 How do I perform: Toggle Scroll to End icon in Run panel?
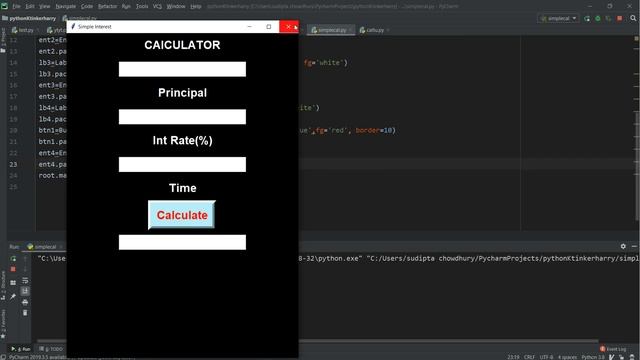tap(25, 291)
